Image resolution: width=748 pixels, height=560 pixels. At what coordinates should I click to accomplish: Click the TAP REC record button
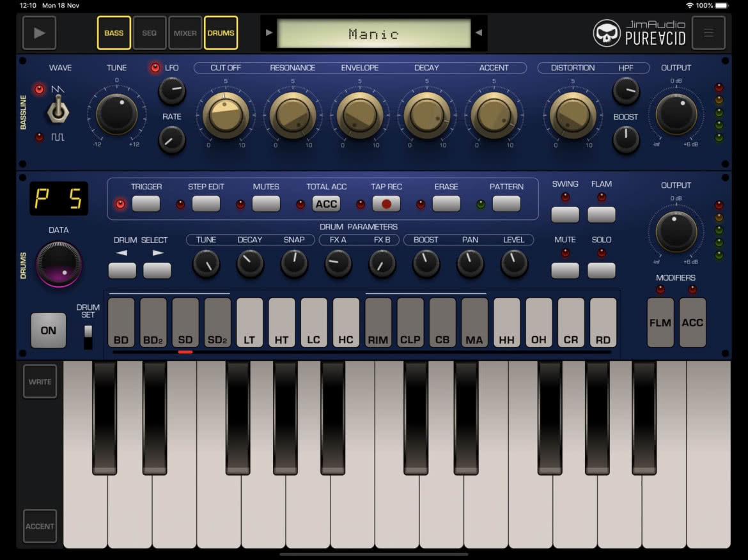click(x=386, y=204)
